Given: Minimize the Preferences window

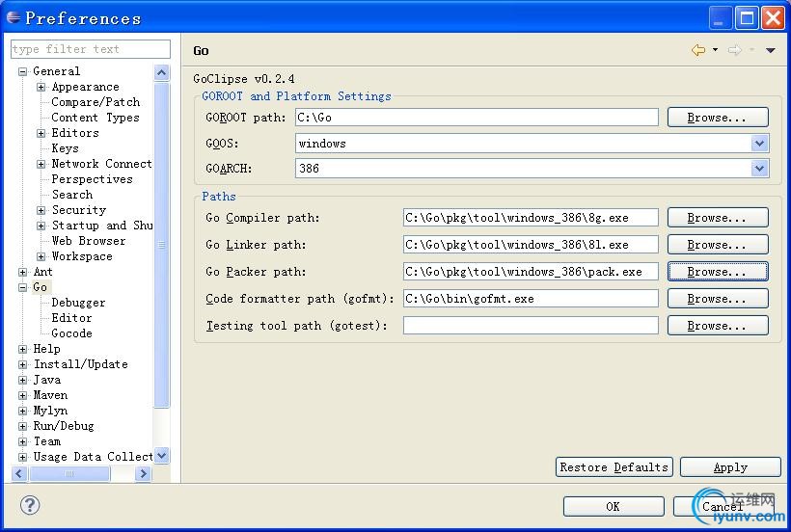Looking at the screenshot, I should point(721,18).
